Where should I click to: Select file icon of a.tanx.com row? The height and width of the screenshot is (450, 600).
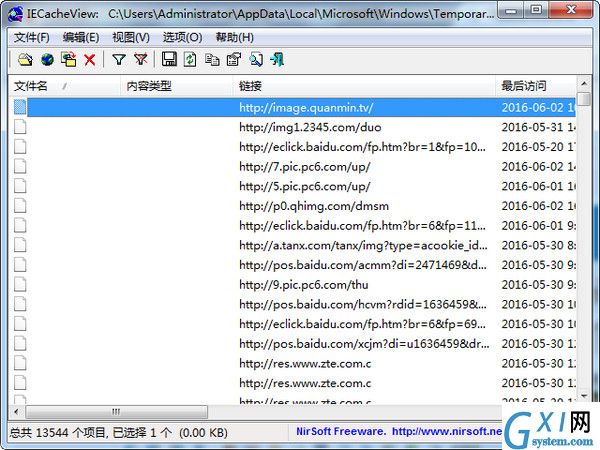click(x=20, y=245)
